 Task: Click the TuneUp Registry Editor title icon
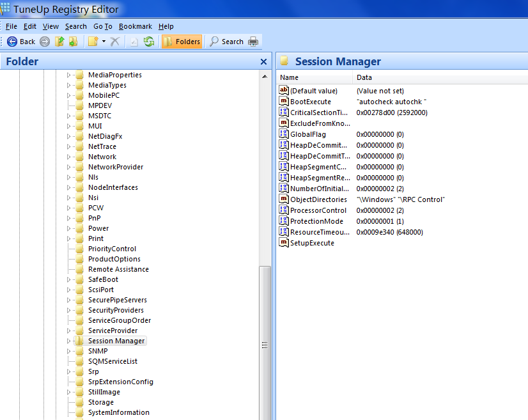(4, 8)
